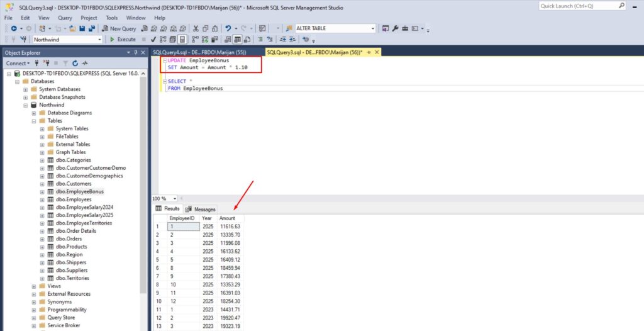Click Disconnect plug icon in Object Explorer
Viewport: 644px width, 331px height.
47,64
